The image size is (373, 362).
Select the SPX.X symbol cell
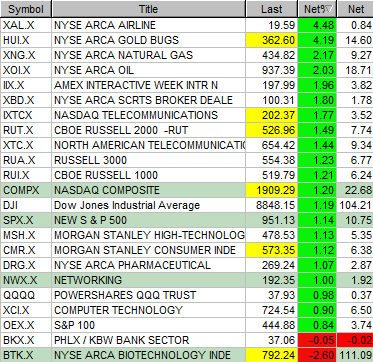26,220
